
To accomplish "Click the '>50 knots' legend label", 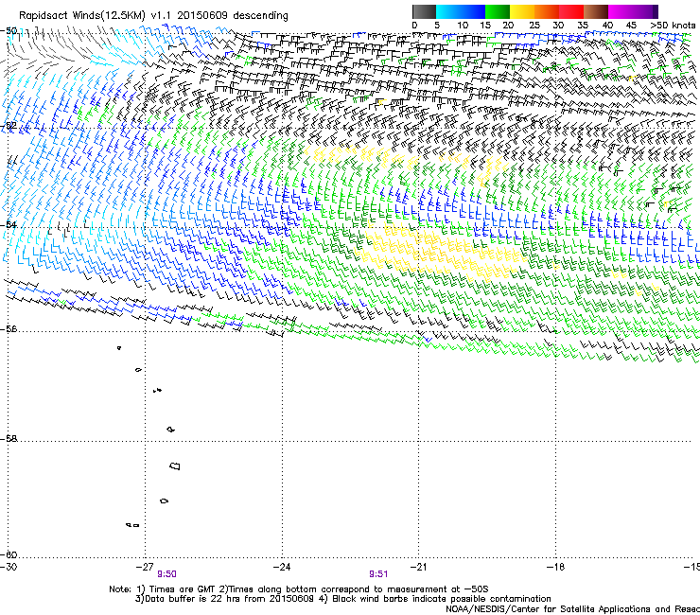I will coord(673,25).
